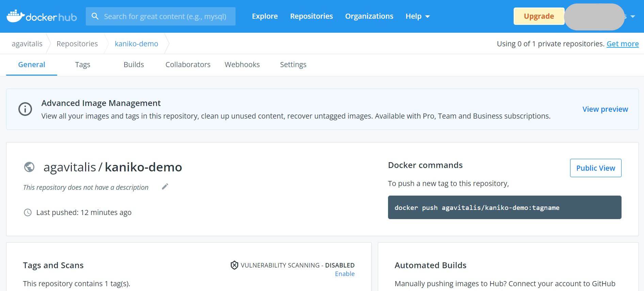
Task: Click 'VULNERABILITY SCANNING - DISABLED' status text
Action: 297,265
